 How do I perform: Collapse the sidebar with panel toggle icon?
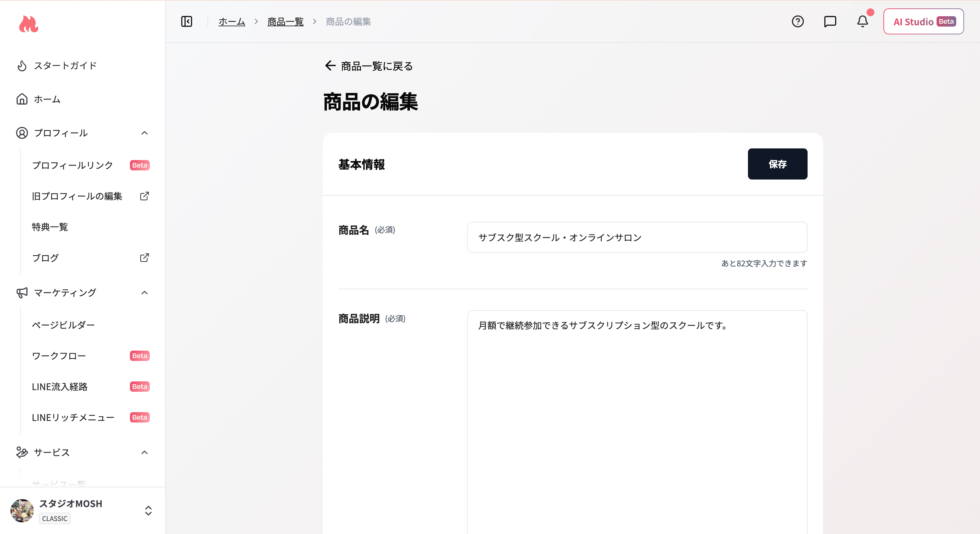186,21
